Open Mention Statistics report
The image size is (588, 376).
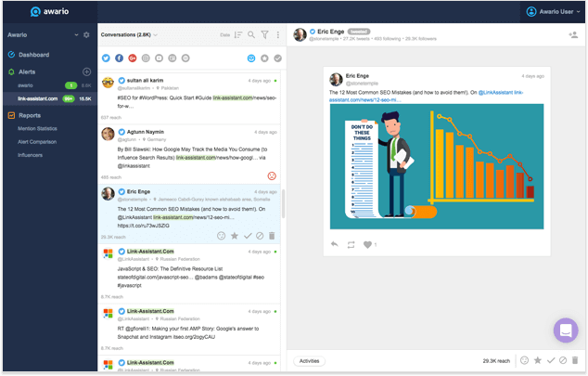point(37,129)
